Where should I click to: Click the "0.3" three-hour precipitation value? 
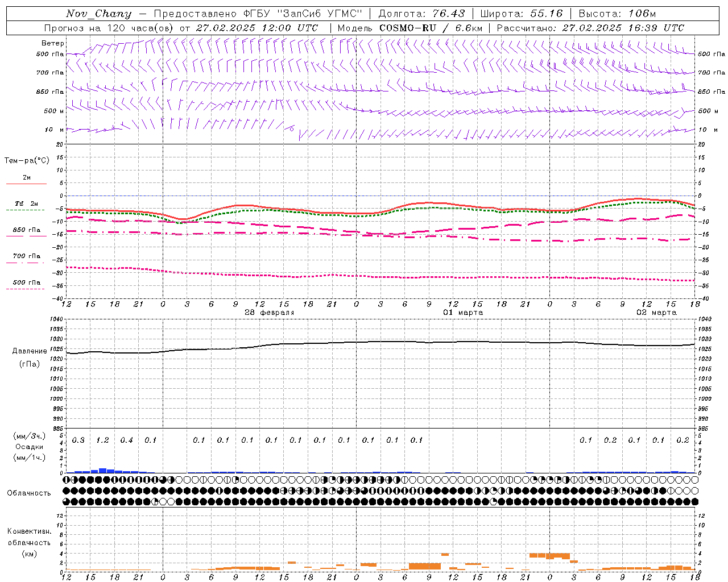click(x=78, y=440)
